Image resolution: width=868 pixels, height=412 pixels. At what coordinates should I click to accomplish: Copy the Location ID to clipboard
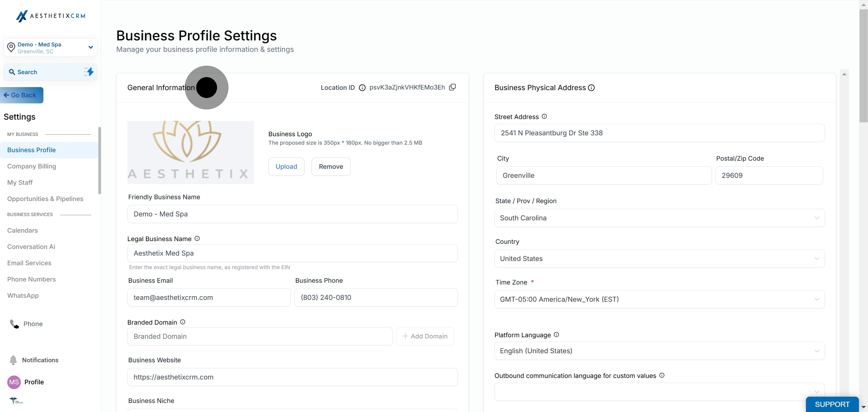tap(452, 87)
